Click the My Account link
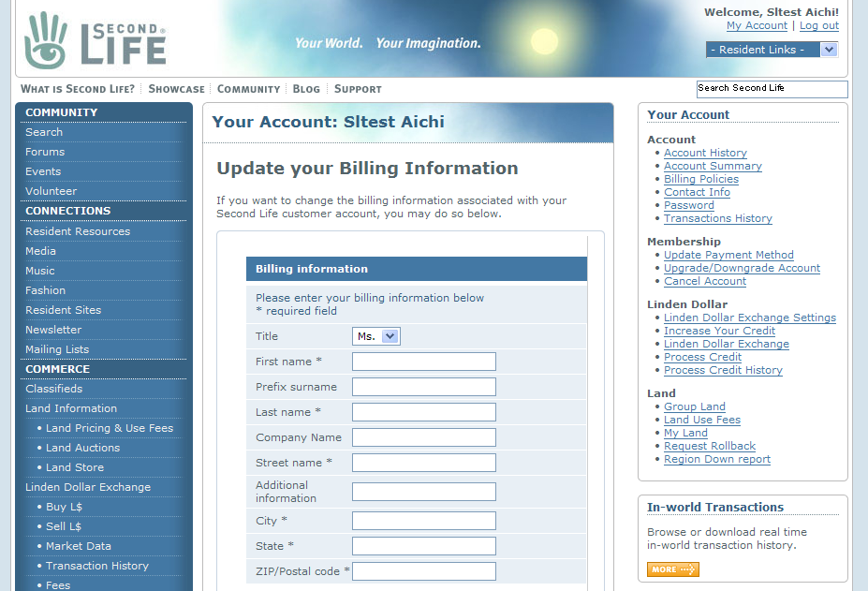The image size is (868, 591). pos(757,25)
